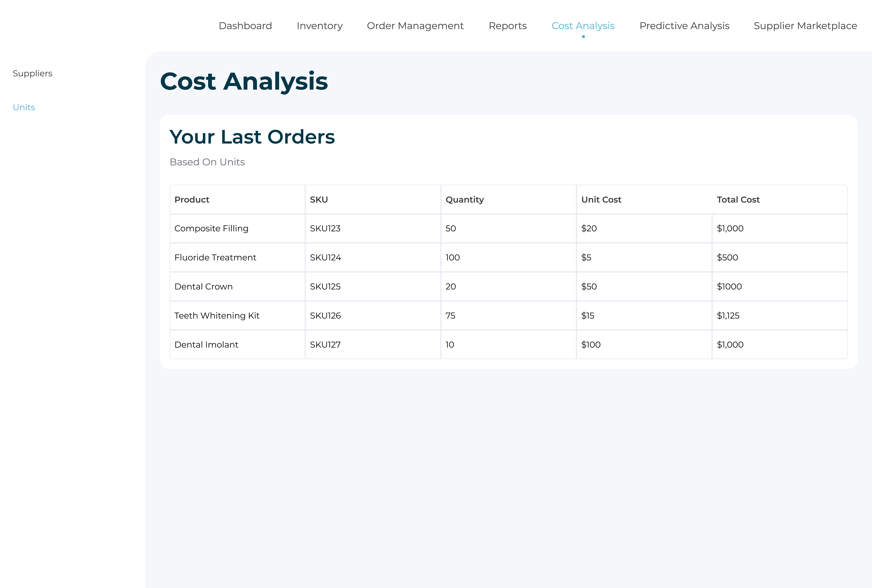The image size is (872, 588).
Task: Open the Supplier Marketplace
Action: click(x=805, y=25)
